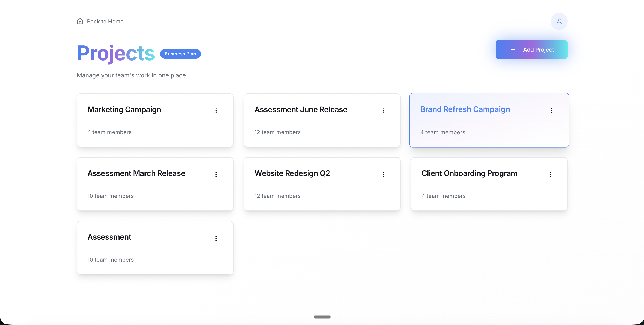The width and height of the screenshot is (644, 325).
Task: Open the Assessment June Release project title
Action: click(x=301, y=110)
